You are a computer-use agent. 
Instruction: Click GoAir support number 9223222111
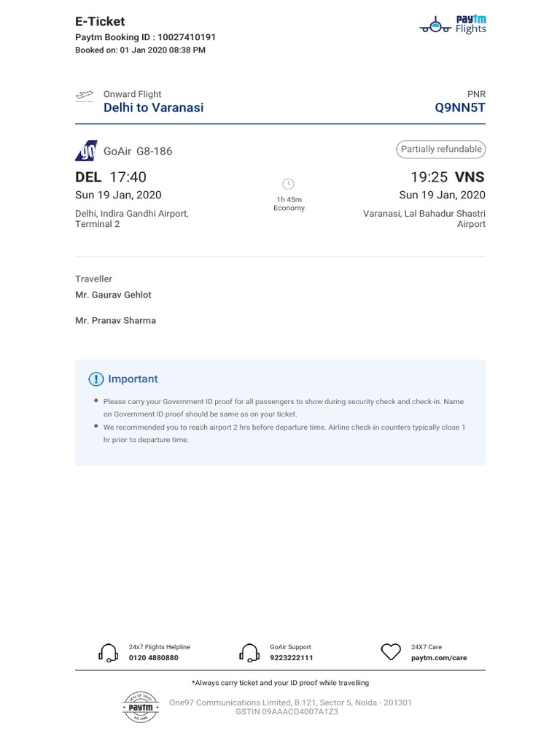[292, 658]
